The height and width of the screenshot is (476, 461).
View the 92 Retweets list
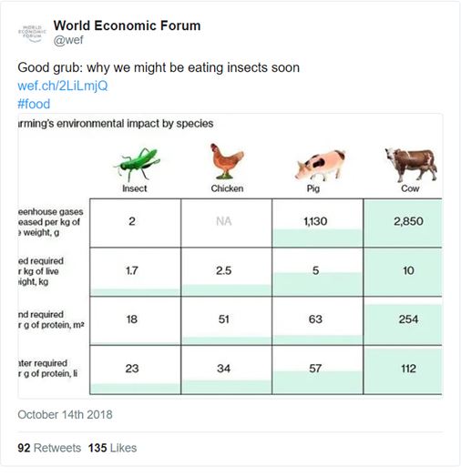[49, 448]
